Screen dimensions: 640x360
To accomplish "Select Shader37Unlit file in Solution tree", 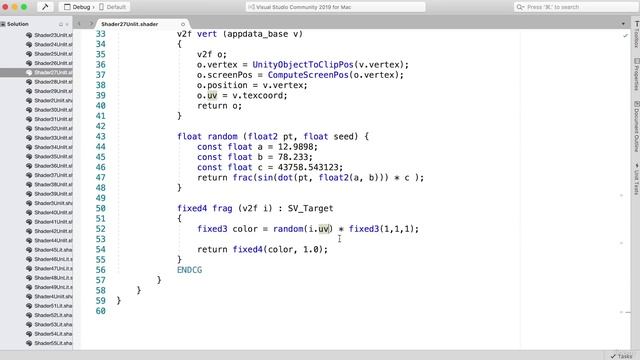I will point(49,176).
